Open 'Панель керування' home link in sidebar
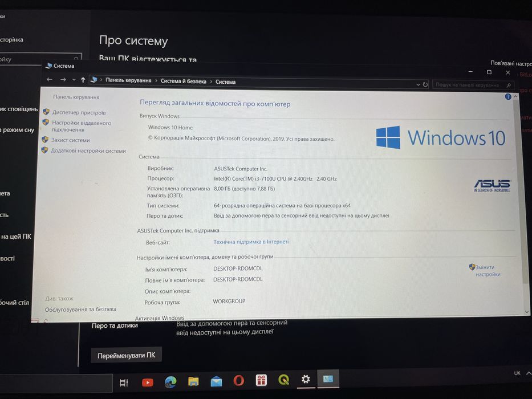This screenshot has width=532, height=399. point(76,97)
